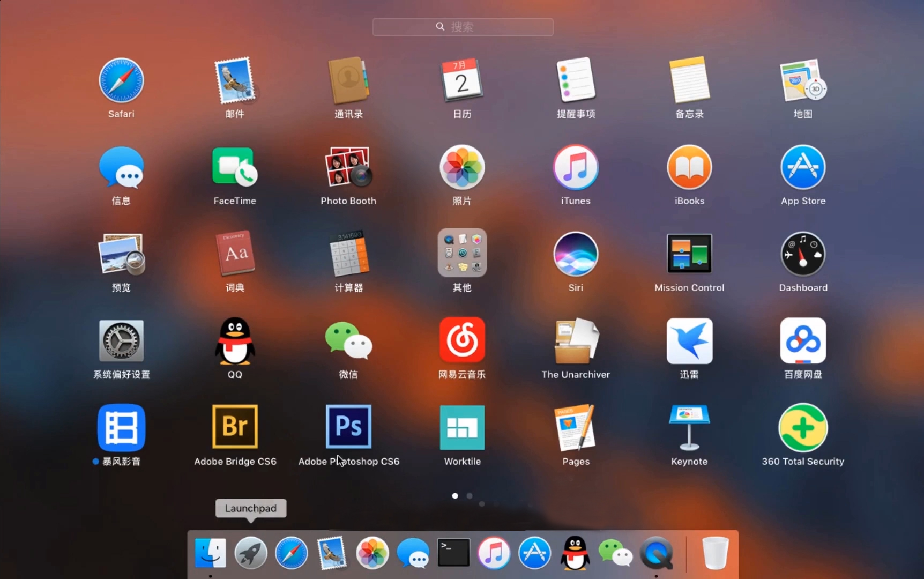Open the 词典 dictionary app

click(x=235, y=254)
